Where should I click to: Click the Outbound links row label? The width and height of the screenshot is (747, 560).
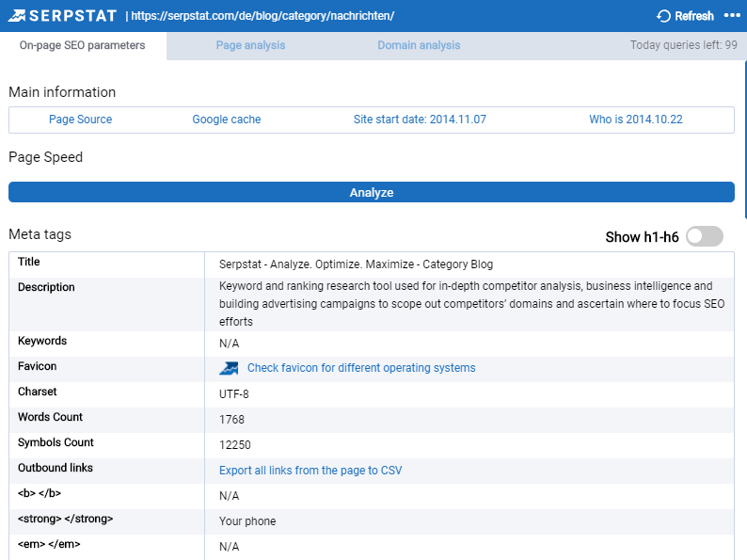(x=56, y=468)
